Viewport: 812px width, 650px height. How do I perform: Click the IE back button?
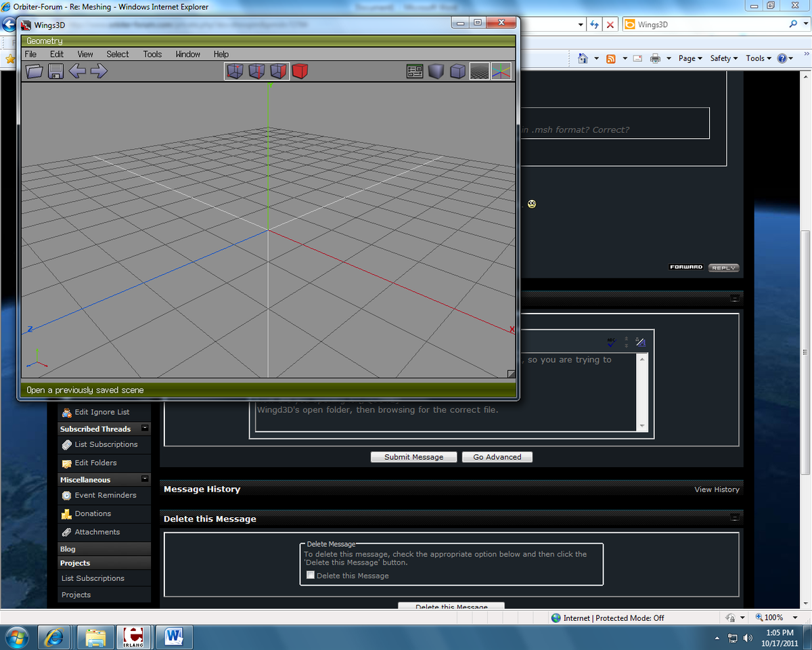[x=8, y=24]
